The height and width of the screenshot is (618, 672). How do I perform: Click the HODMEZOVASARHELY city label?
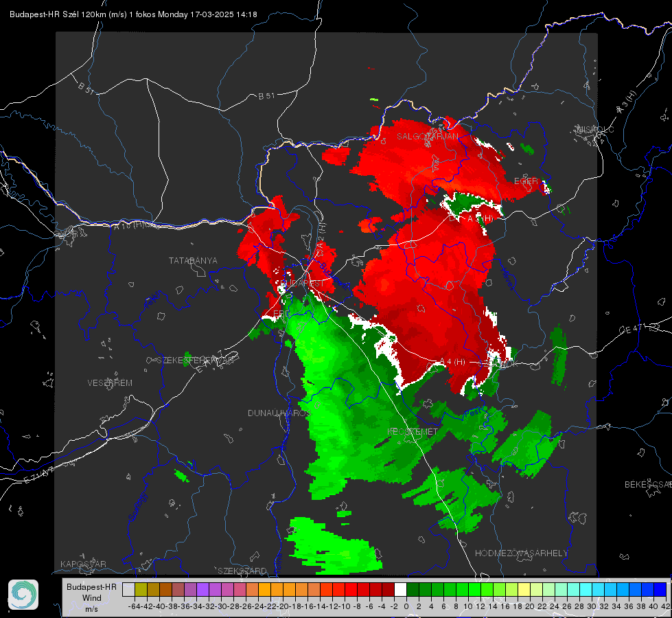pyautogui.click(x=521, y=553)
